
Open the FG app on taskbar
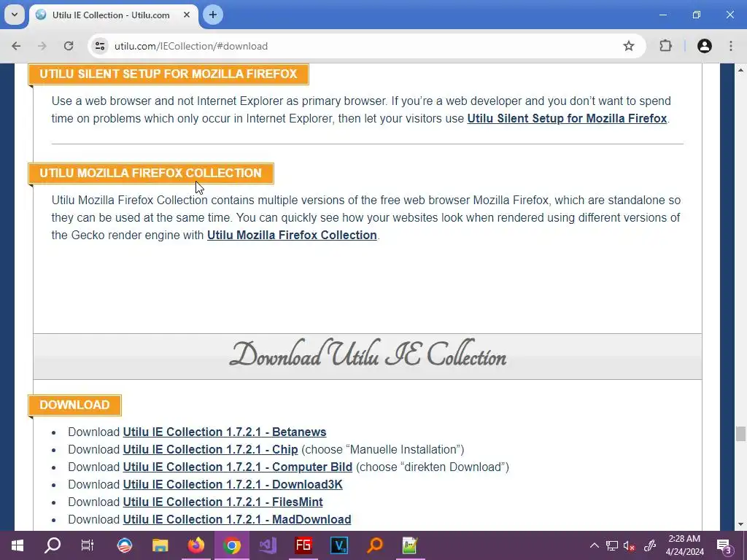(303, 545)
